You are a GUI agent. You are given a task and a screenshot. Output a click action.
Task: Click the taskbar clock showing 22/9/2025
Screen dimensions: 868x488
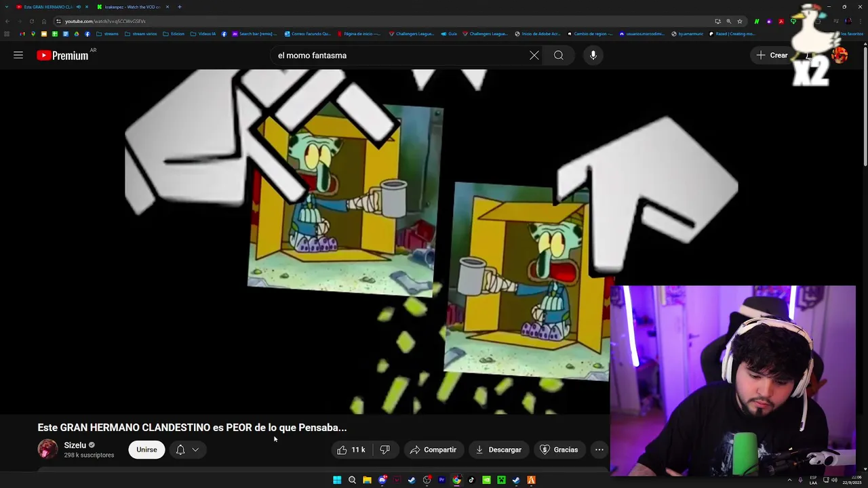click(x=852, y=480)
